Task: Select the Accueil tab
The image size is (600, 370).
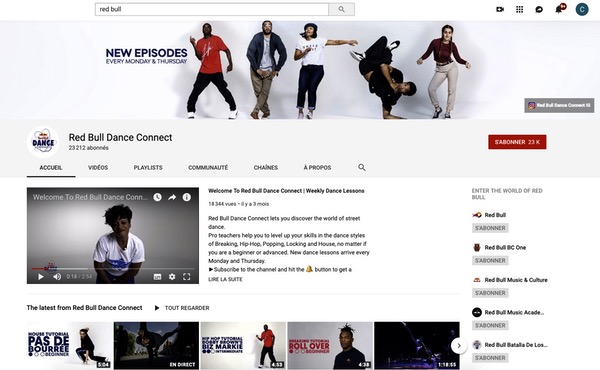Action: click(51, 168)
